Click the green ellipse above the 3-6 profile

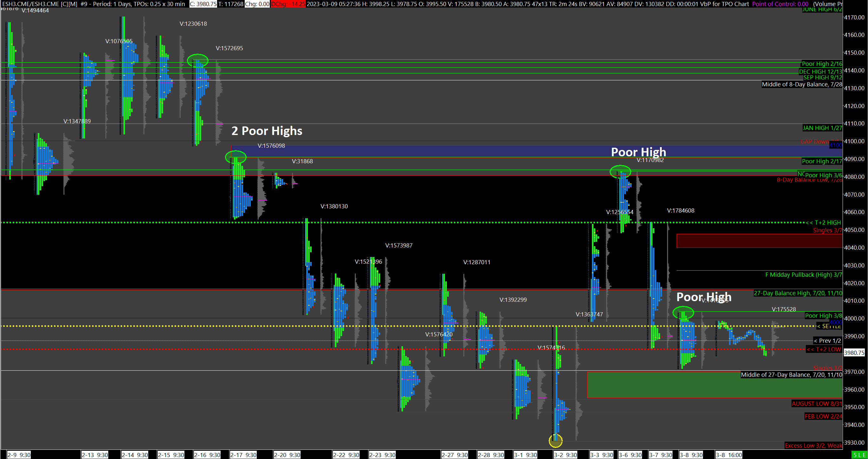[x=620, y=172]
